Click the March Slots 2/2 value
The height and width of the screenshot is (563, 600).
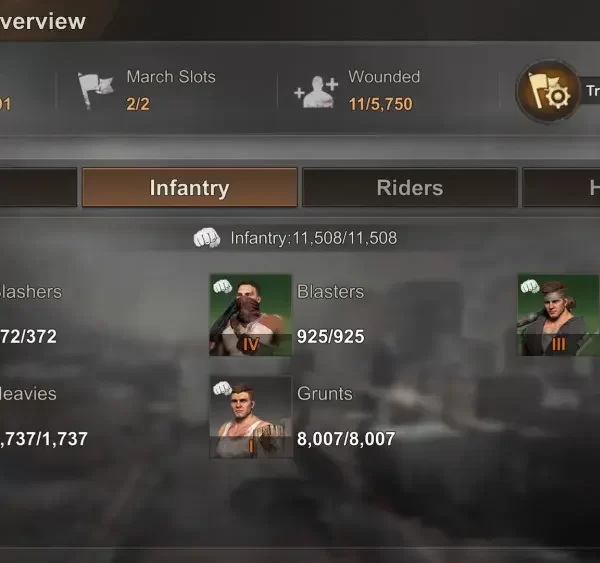tap(138, 104)
